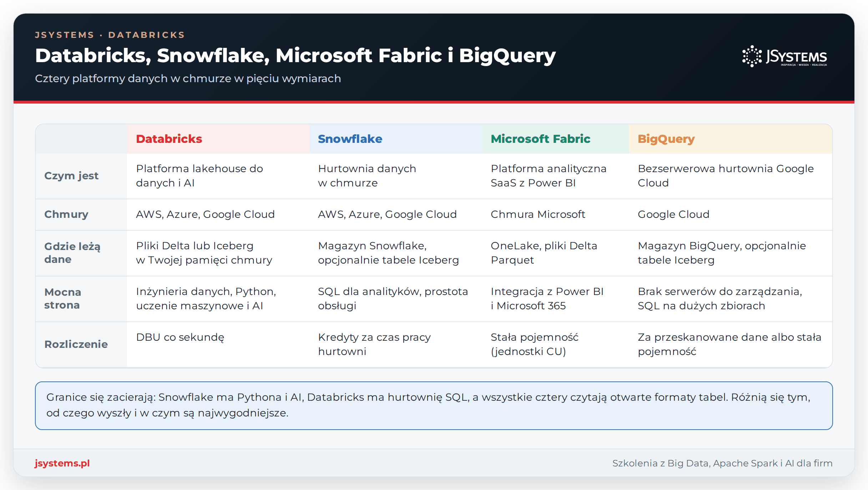
Task: Click the 'JSYSTEMS · DATABRICKS' header tag
Action: coord(110,35)
